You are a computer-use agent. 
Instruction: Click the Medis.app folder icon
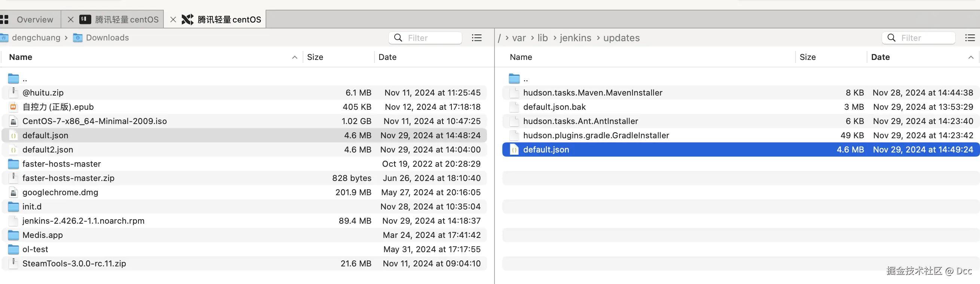coord(13,235)
